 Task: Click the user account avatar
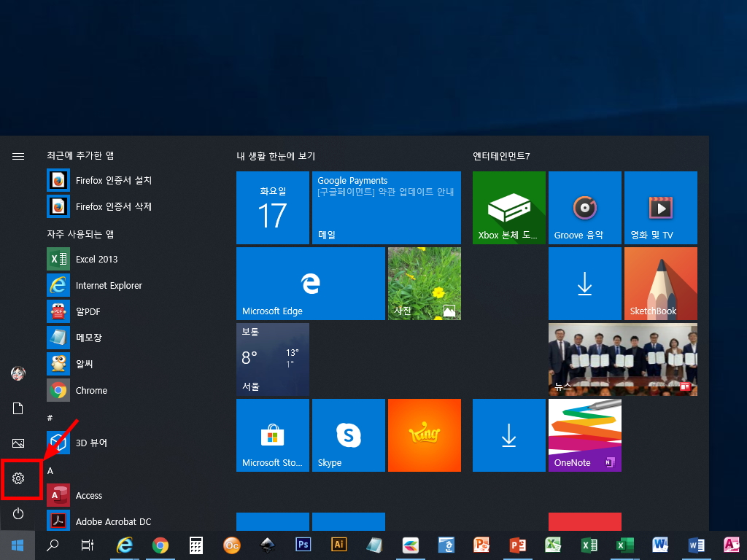click(18, 373)
